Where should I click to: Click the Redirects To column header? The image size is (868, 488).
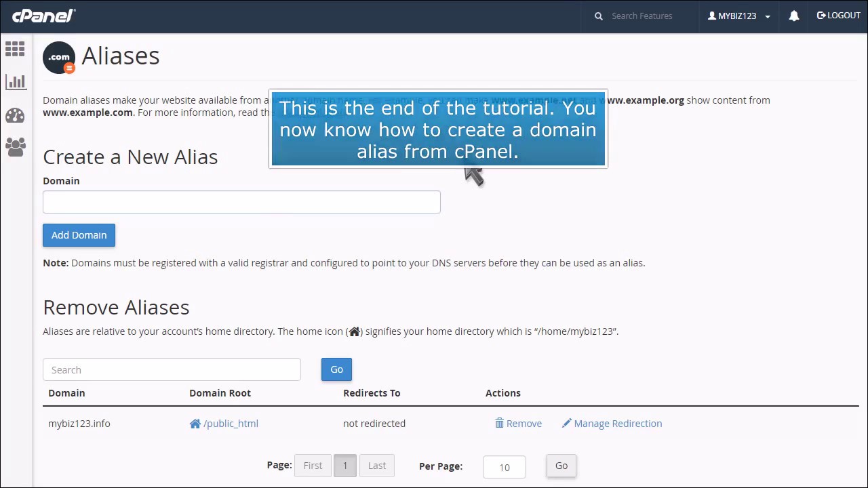[x=372, y=393]
